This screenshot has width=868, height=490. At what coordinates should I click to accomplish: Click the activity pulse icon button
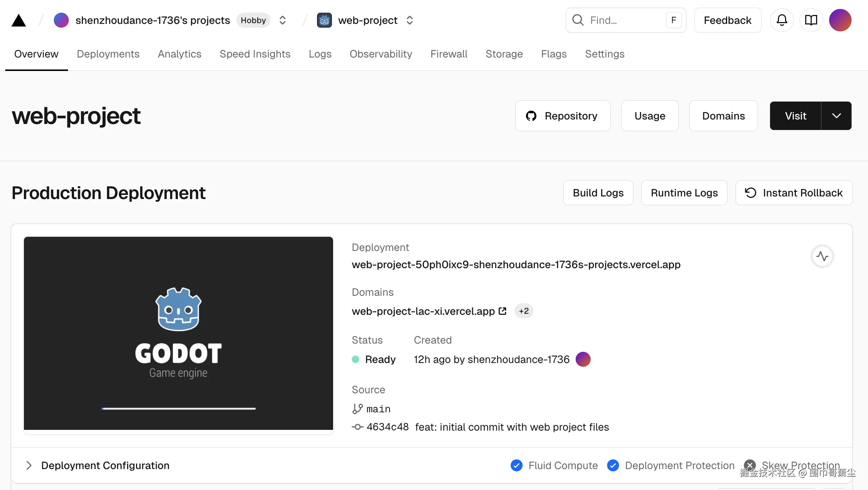coord(822,256)
